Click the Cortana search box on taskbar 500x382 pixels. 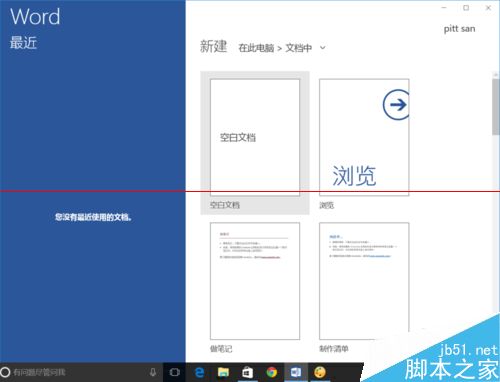[x=81, y=372]
